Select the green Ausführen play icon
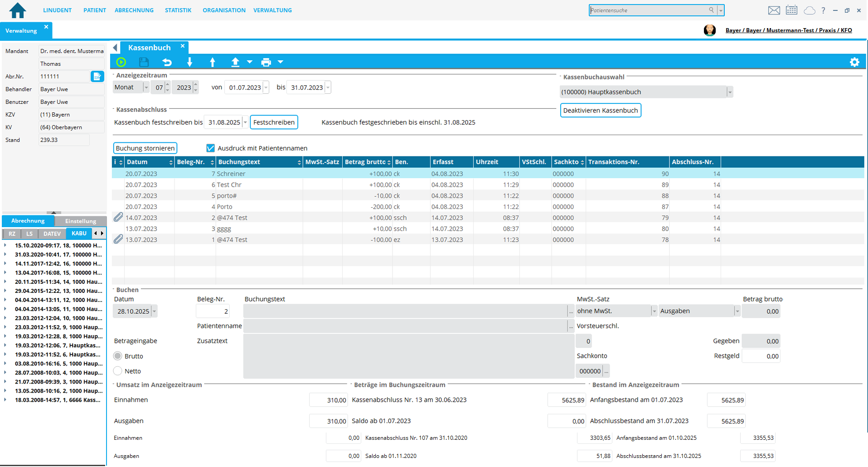Viewport: 868px width, 467px height. click(x=121, y=62)
